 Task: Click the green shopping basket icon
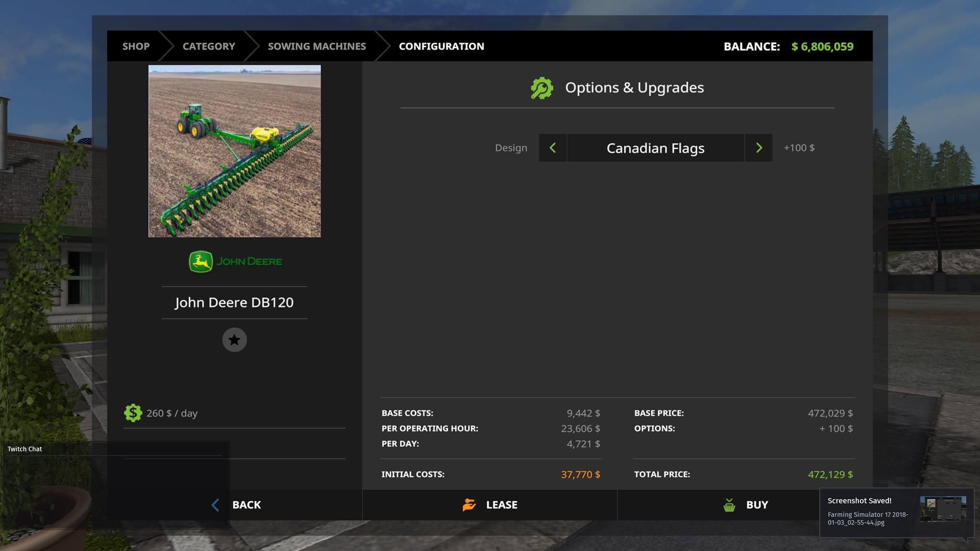729,505
